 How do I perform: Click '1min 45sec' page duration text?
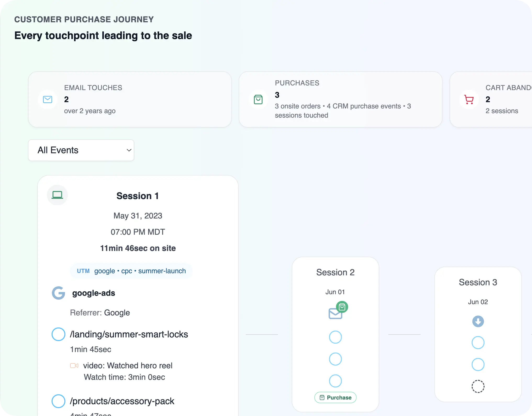(91, 349)
